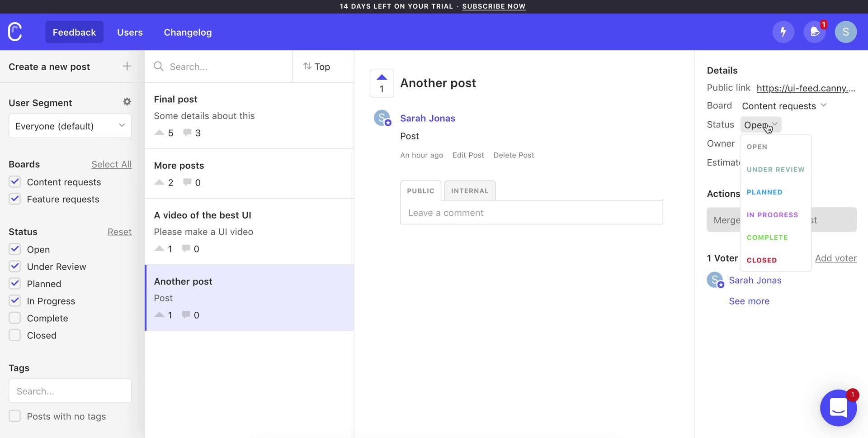Click the Merge post button
868x438 pixels.
coord(782,220)
